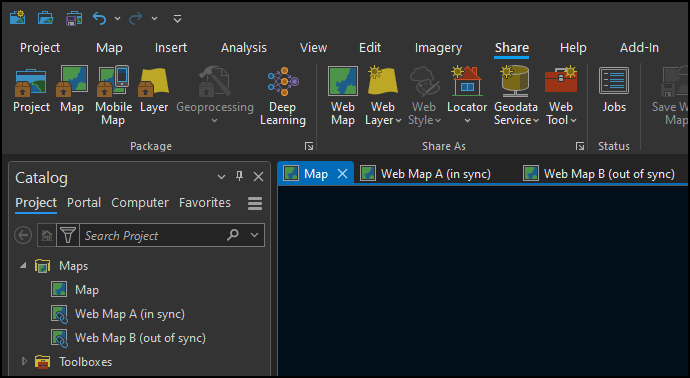The image size is (690, 378).
Task: Switch to the Edit ribbon tab
Action: click(370, 48)
